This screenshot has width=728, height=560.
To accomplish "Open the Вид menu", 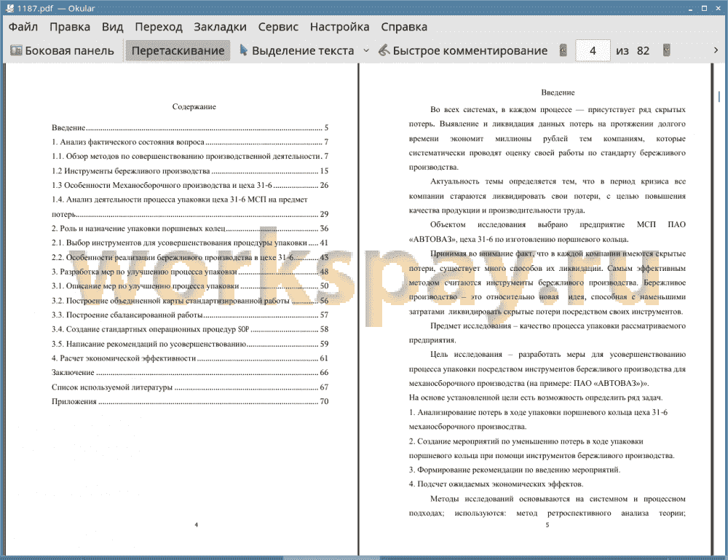I will [112, 27].
